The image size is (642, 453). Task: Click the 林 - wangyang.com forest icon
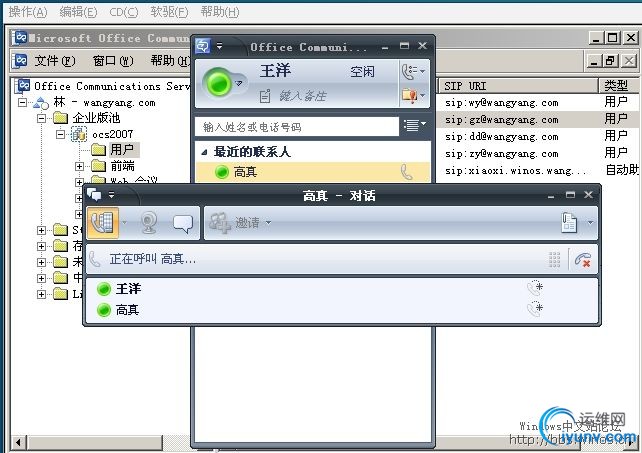point(41,102)
